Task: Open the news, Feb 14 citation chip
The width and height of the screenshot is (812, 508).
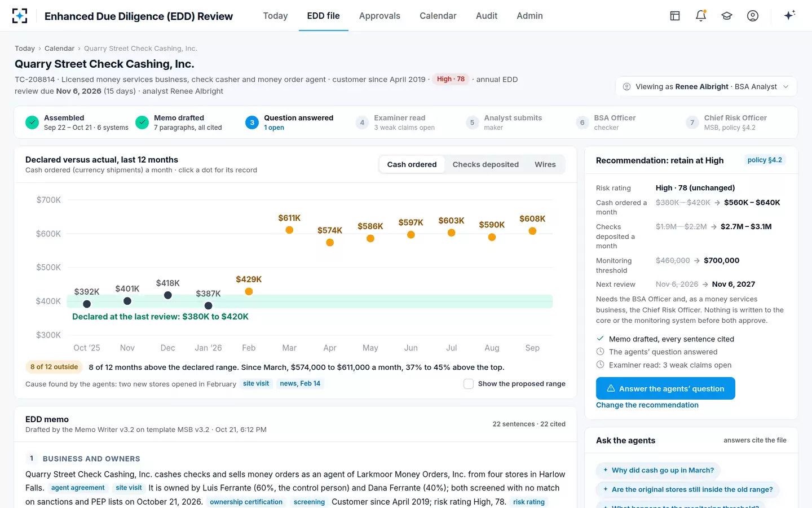Action: tap(300, 384)
